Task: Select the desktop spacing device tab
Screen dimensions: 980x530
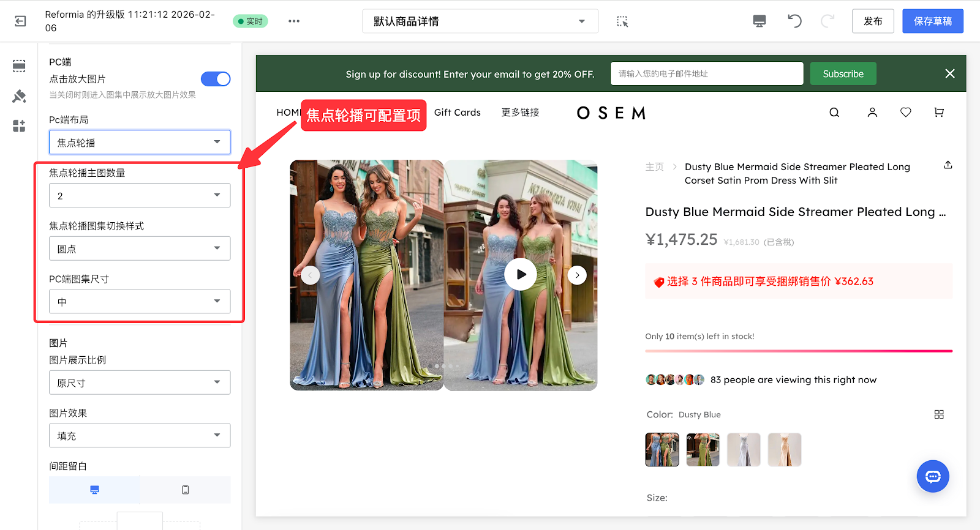Action: pos(94,490)
